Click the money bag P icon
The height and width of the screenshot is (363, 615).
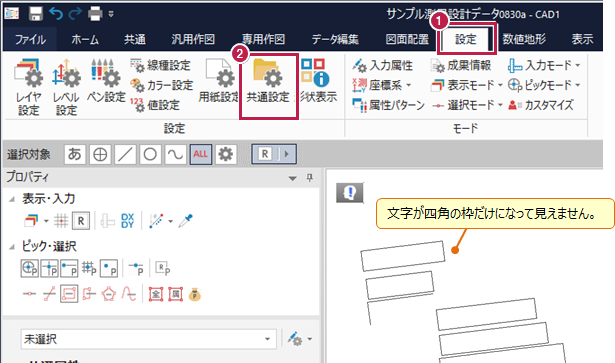pos(195,294)
